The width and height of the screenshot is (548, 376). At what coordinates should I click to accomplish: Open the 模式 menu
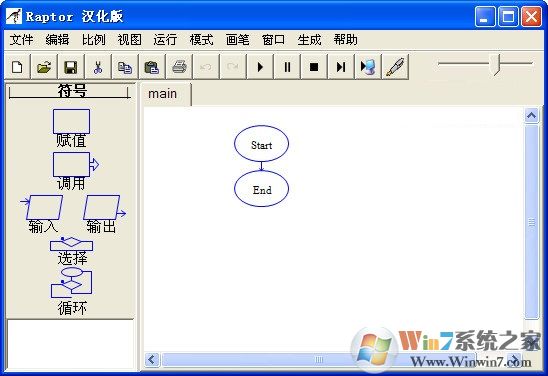[202, 39]
